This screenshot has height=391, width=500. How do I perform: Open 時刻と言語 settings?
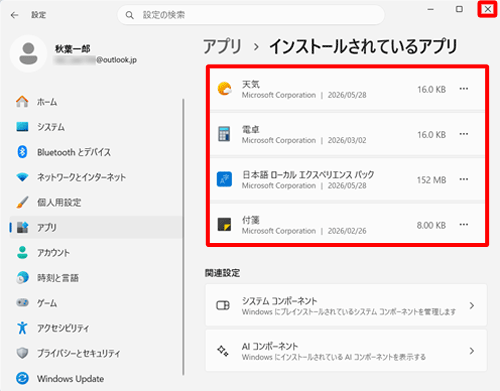[96, 277]
